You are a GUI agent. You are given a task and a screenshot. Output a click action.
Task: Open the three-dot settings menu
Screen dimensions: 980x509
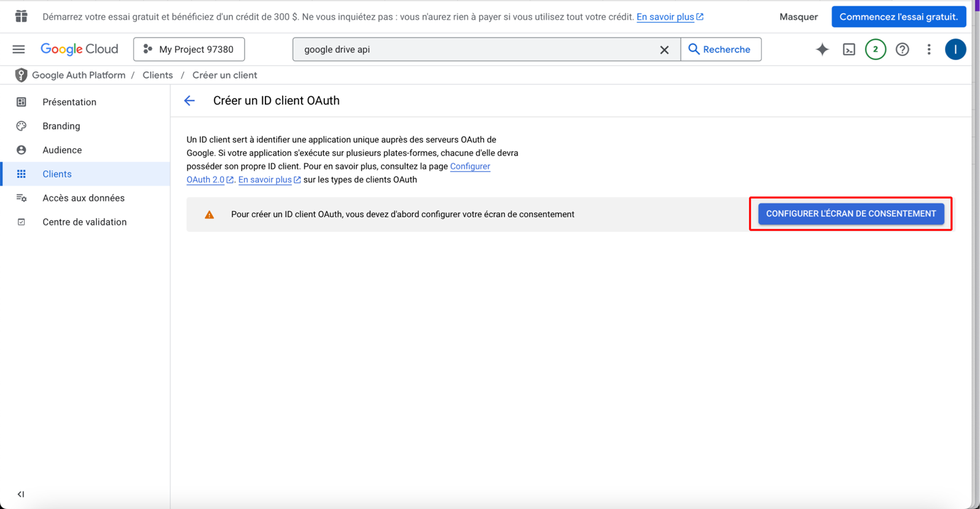pos(929,49)
